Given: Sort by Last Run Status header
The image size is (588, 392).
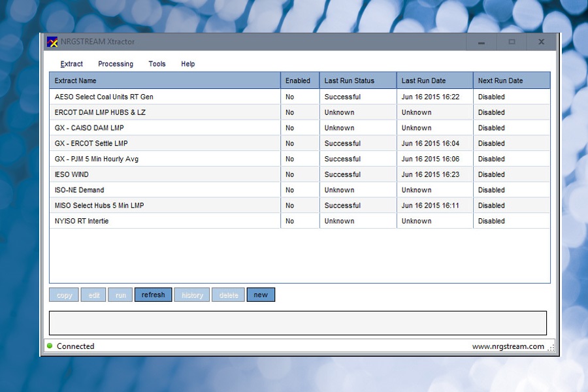Looking at the screenshot, I should point(358,80).
